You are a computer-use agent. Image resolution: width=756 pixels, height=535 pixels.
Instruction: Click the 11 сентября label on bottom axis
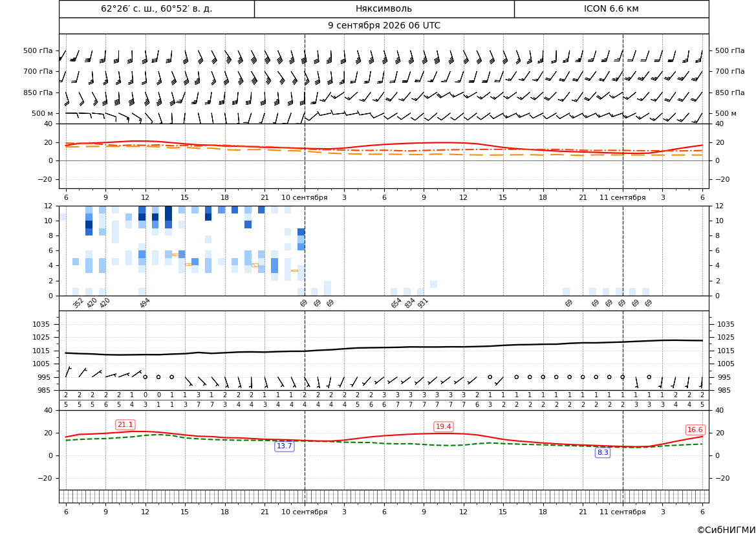coord(622,512)
